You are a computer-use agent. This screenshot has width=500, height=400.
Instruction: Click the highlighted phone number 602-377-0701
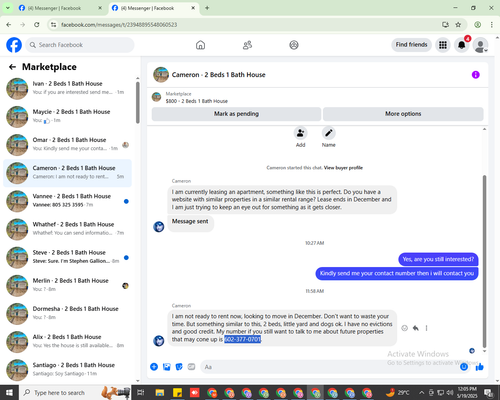click(x=242, y=339)
